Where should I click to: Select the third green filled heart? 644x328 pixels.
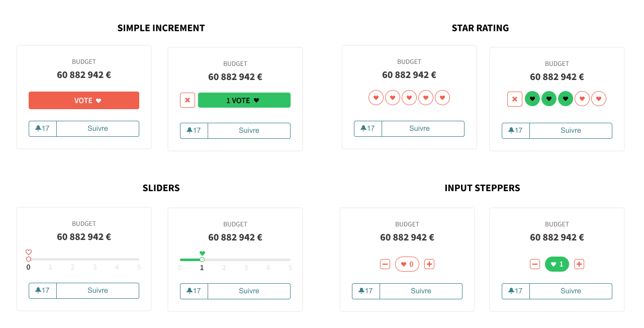[566, 99]
